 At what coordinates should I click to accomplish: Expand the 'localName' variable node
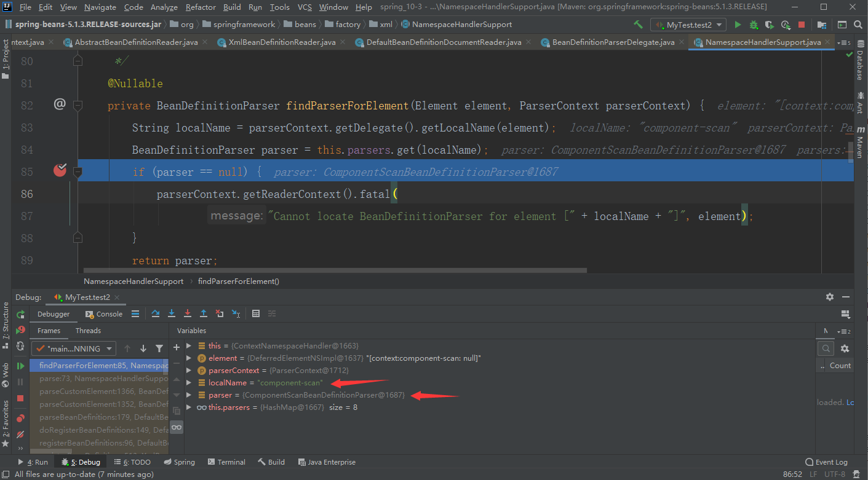[x=189, y=382]
